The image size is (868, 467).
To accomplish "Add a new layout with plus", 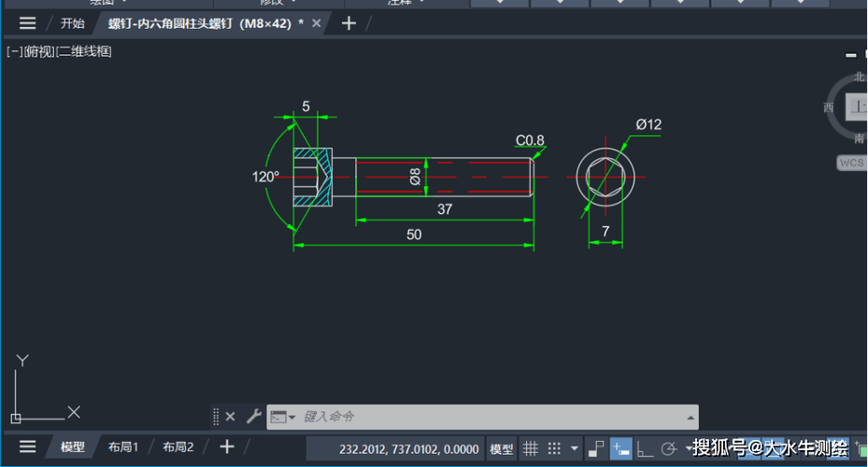I will (226, 447).
